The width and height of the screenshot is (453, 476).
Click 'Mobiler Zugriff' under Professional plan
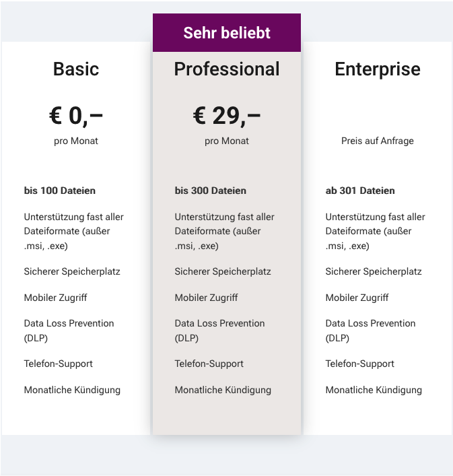click(x=206, y=298)
